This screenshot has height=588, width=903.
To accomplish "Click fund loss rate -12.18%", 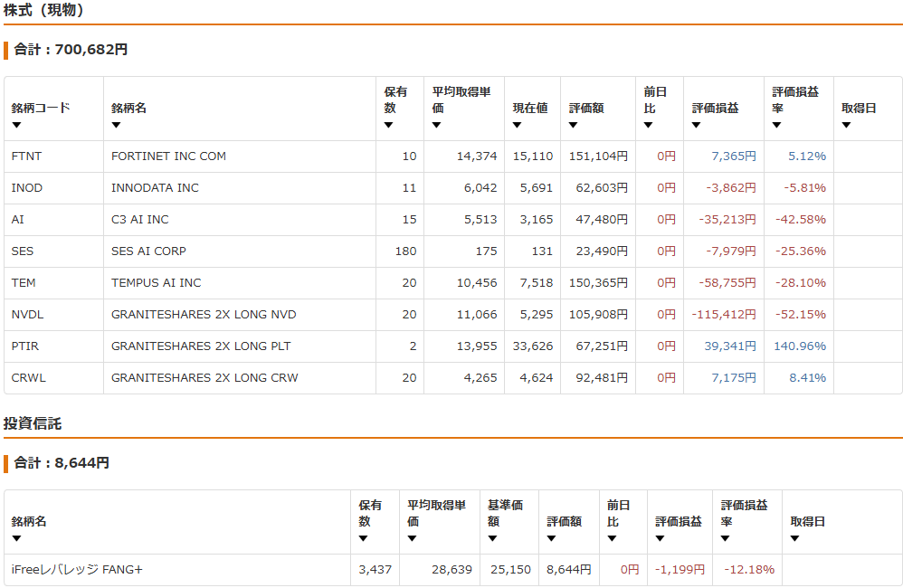I will [749, 570].
